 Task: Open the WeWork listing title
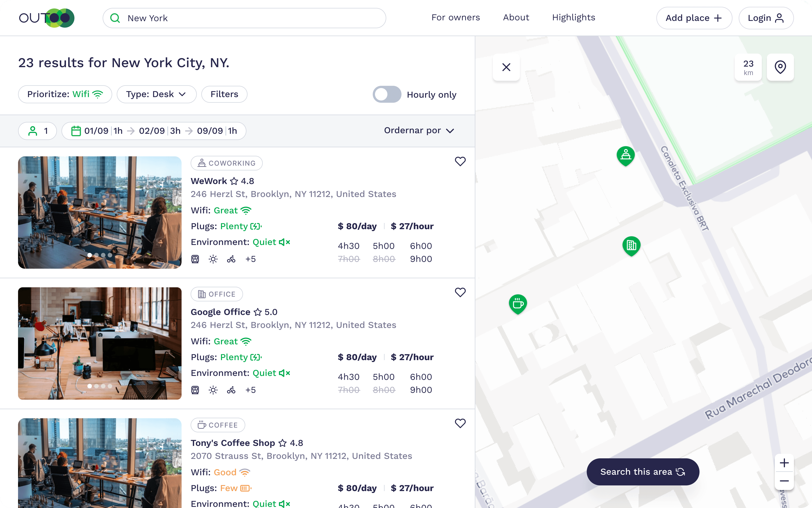click(209, 181)
